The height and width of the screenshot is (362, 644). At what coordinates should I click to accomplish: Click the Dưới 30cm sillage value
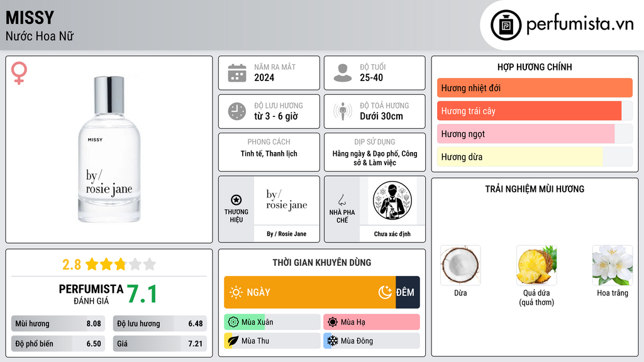pos(381,116)
